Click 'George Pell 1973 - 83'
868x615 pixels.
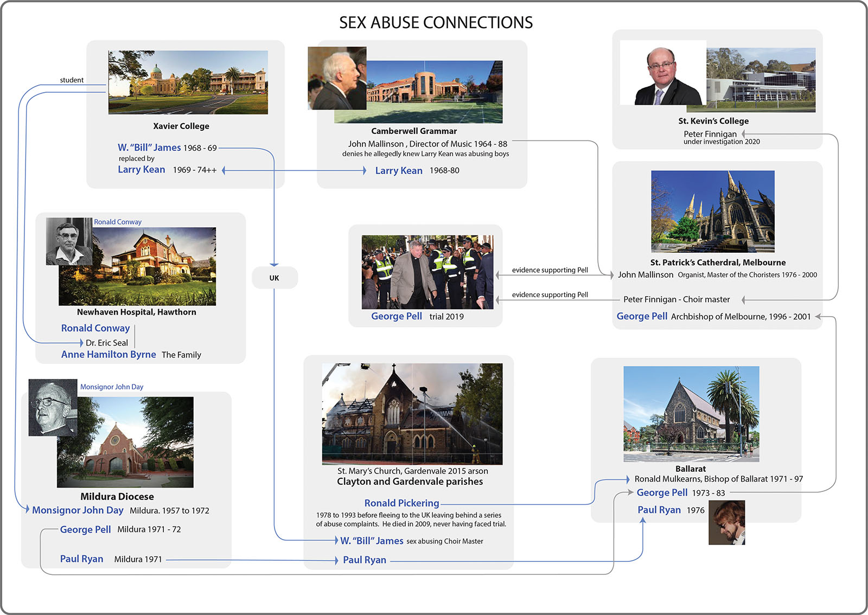coord(680,492)
